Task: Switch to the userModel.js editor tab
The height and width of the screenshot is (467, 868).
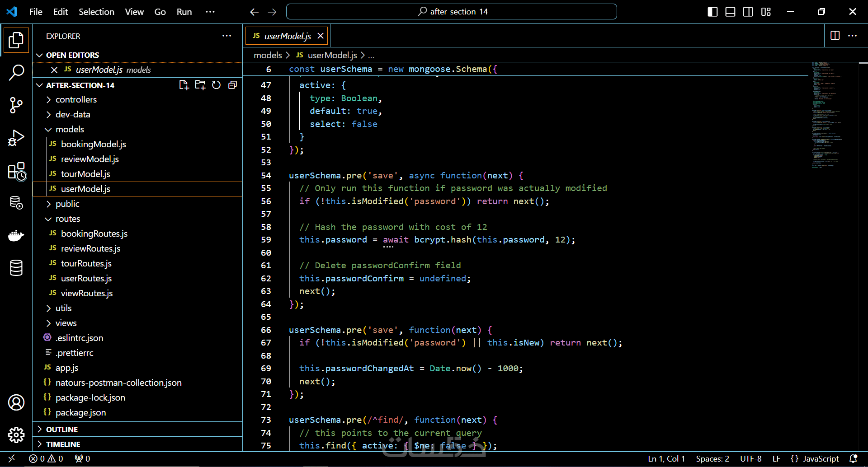Action: point(287,36)
